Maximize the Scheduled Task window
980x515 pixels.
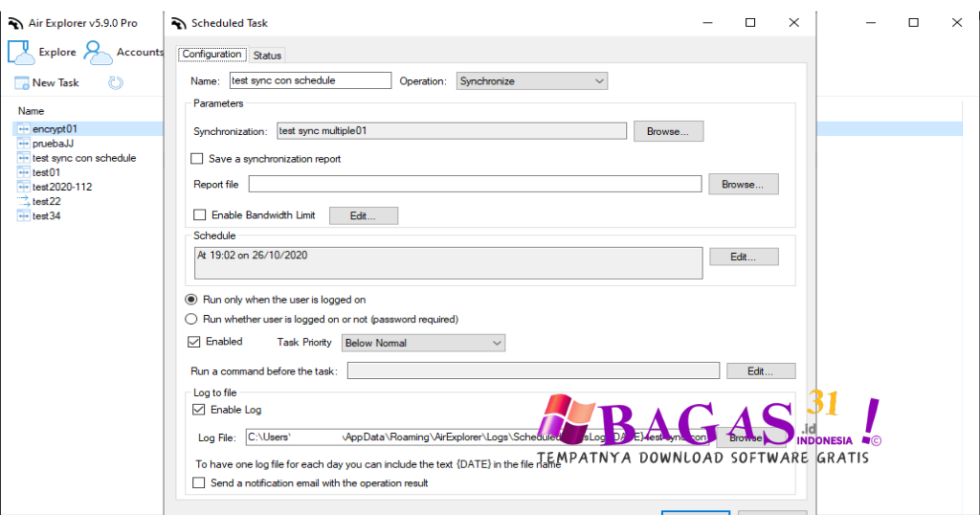coord(750,23)
